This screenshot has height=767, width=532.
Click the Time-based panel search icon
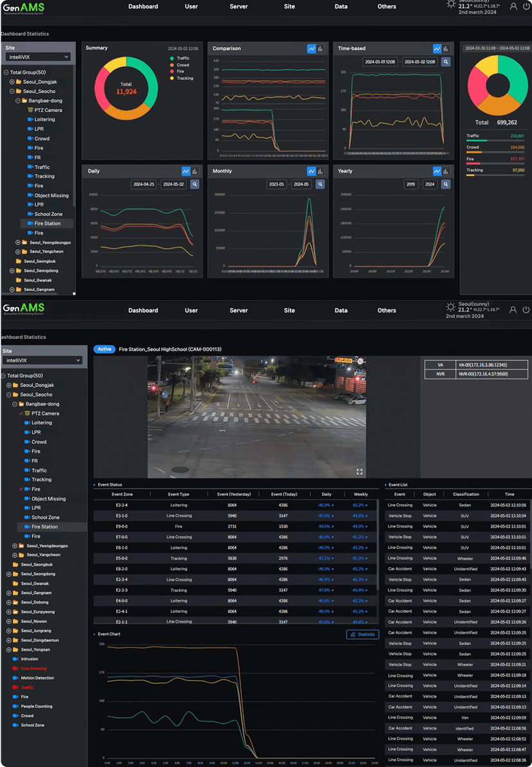[446, 62]
